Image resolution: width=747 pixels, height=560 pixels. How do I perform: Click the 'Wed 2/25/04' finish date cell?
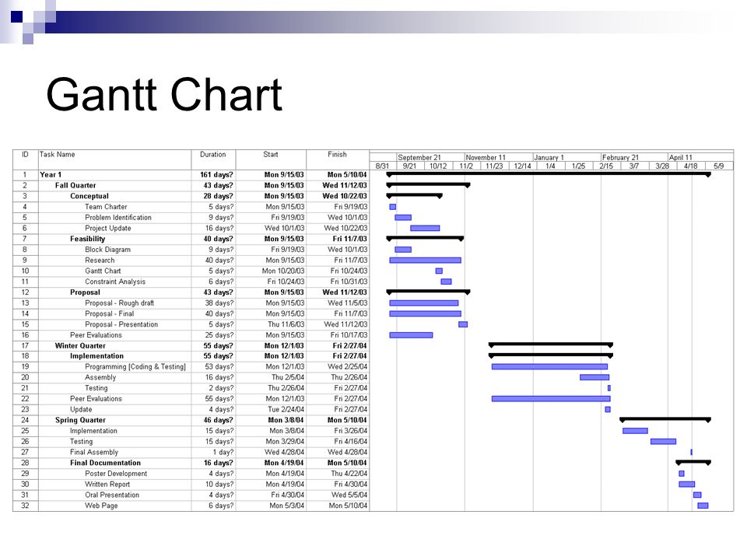click(348, 366)
